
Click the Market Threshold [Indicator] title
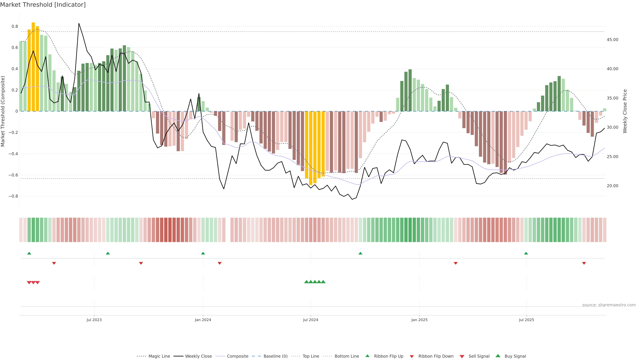(x=43, y=5)
